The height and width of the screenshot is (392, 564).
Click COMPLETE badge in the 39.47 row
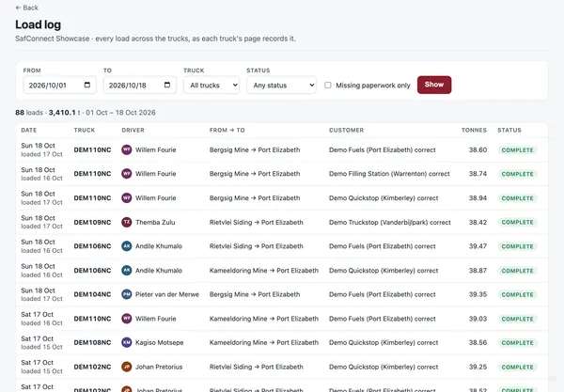517,246
